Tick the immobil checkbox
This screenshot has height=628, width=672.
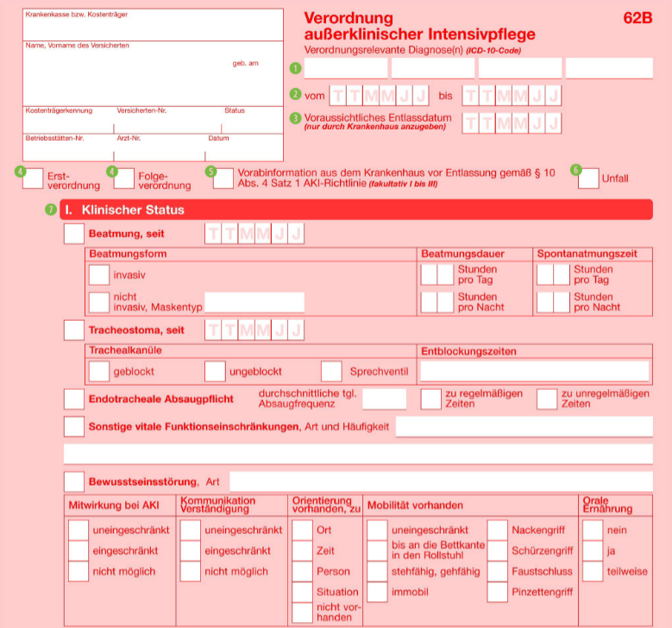pyautogui.click(x=377, y=592)
